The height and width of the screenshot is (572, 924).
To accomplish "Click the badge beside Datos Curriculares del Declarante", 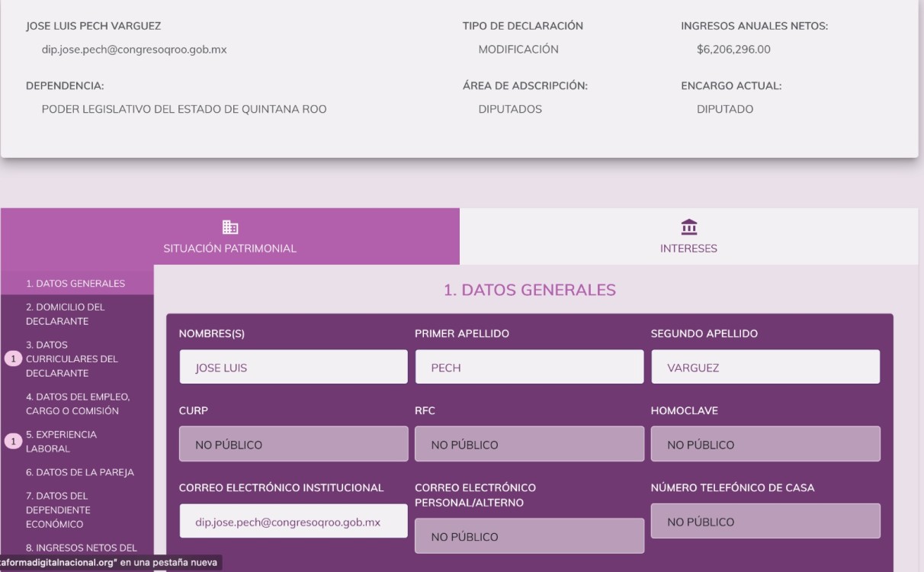I will click(x=13, y=359).
